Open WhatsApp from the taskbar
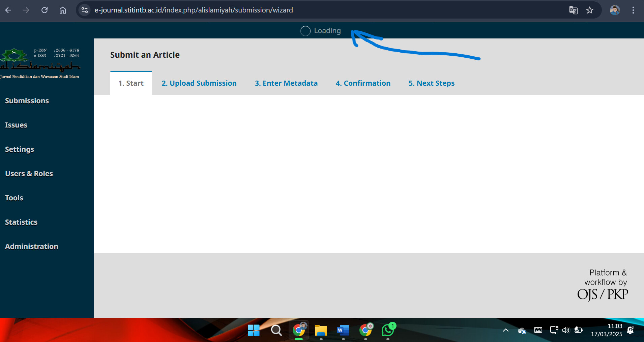 (x=388, y=330)
